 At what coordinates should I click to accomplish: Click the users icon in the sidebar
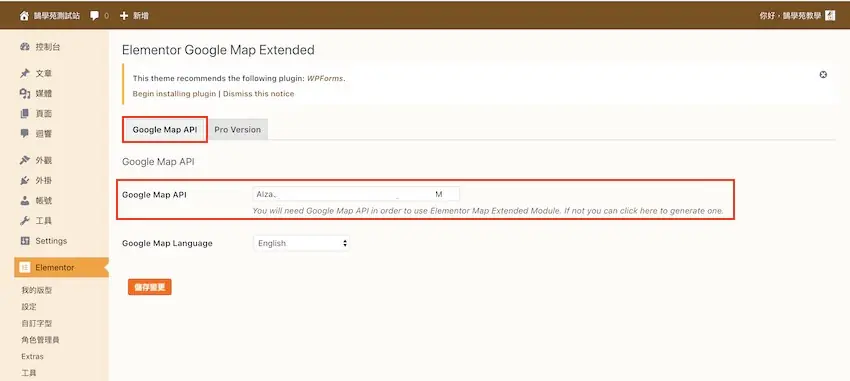click(24, 201)
